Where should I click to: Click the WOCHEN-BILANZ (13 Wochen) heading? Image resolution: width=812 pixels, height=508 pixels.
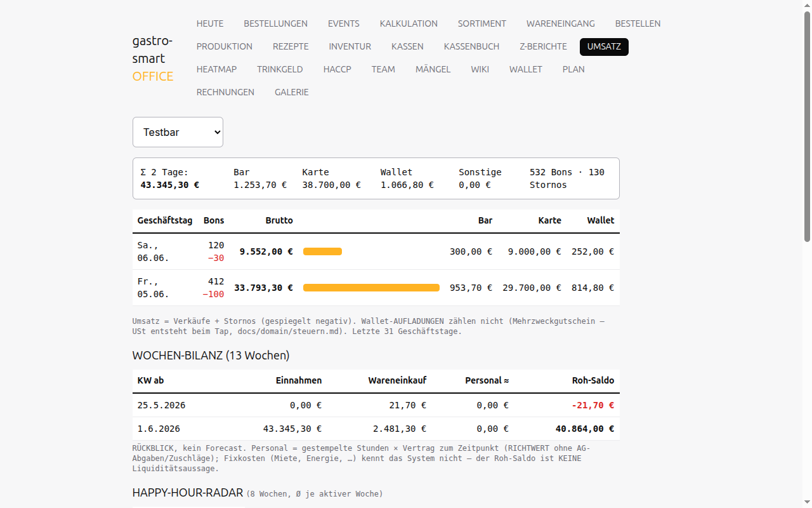[x=211, y=356]
